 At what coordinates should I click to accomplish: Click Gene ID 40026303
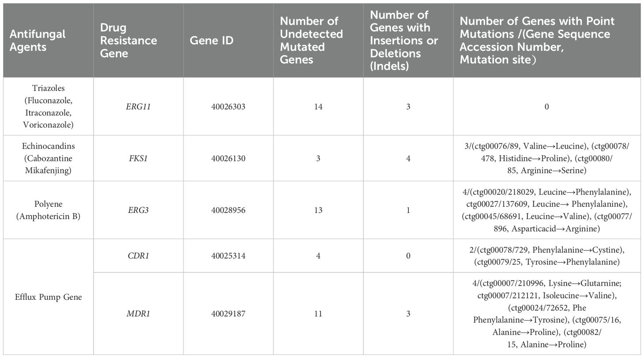[228, 106]
